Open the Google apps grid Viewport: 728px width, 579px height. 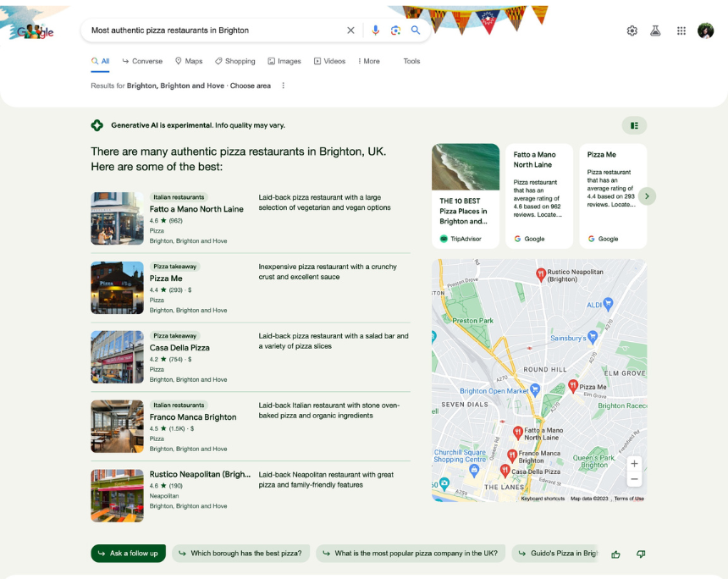click(x=681, y=30)
